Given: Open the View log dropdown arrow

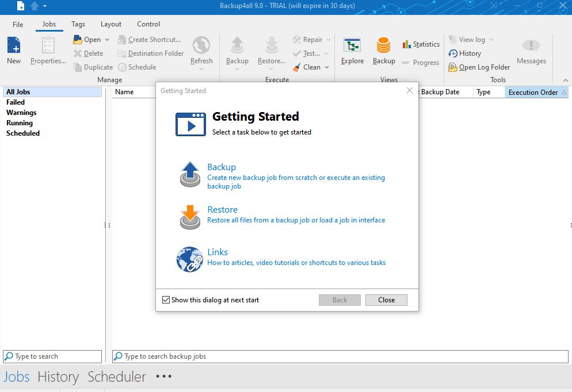Looking at the screenshot, I should tap(491, 39).
